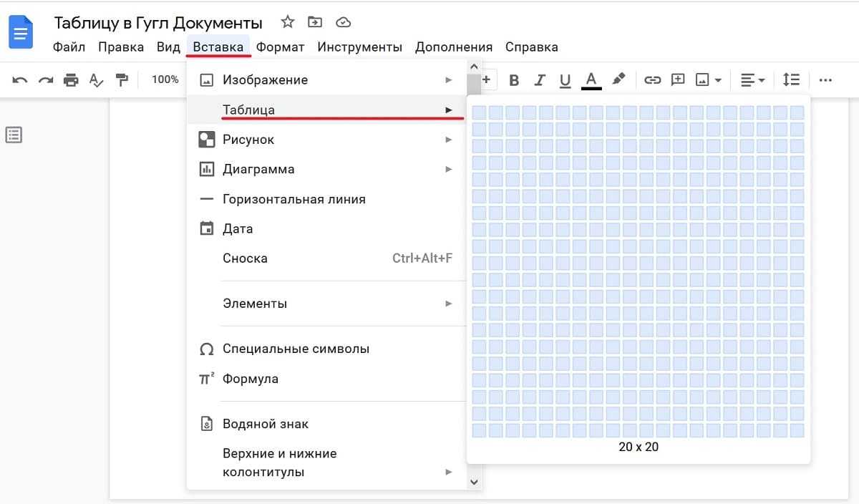Star this document with the star icon

coord(288,22)
